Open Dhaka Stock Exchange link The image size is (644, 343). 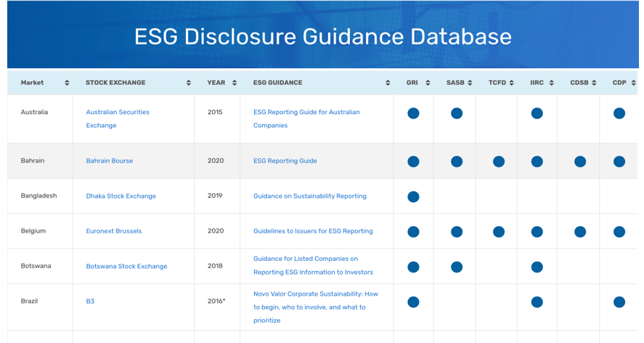point(121,196)
